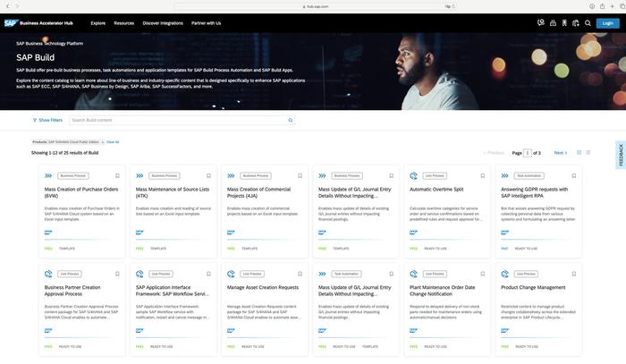Click Show Filters link
This screenshot has height=364, width=626.
click(51, 120)
